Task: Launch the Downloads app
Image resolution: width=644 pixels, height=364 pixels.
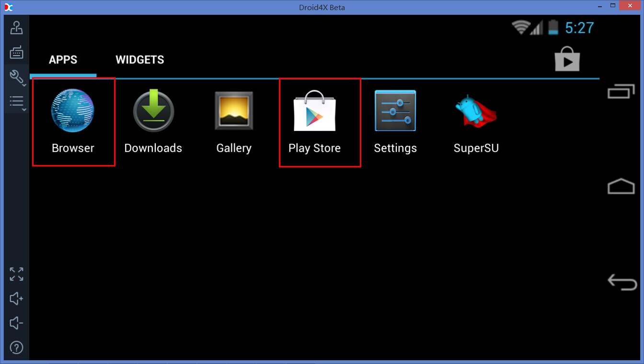Action: coord(153,122)
